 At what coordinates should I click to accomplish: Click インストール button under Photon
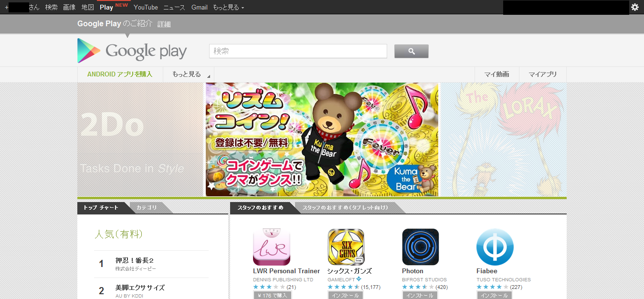pyautogui.click(x=420, y=295)
